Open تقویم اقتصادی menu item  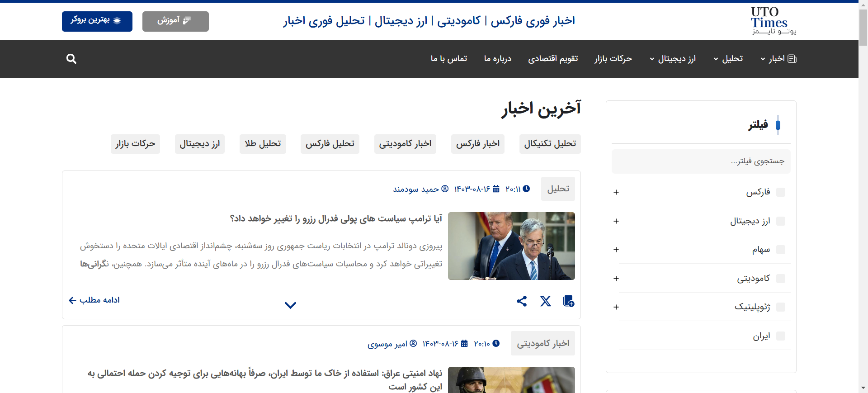(553, 59)
